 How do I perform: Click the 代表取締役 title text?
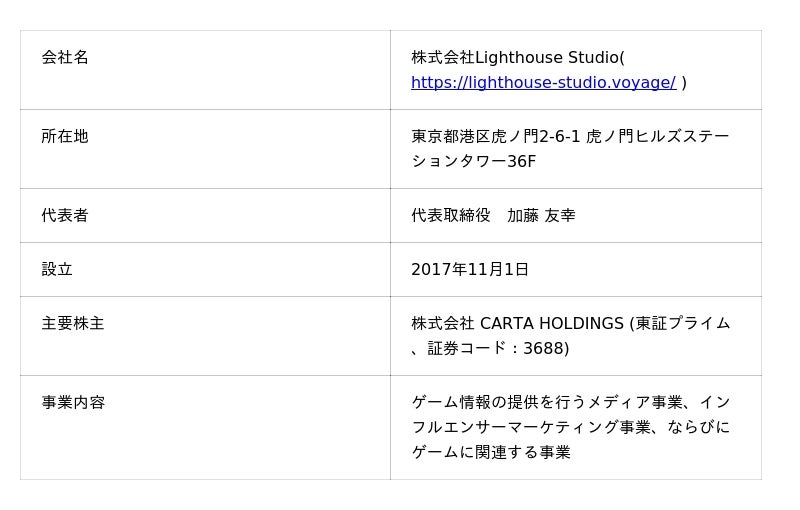451,216
